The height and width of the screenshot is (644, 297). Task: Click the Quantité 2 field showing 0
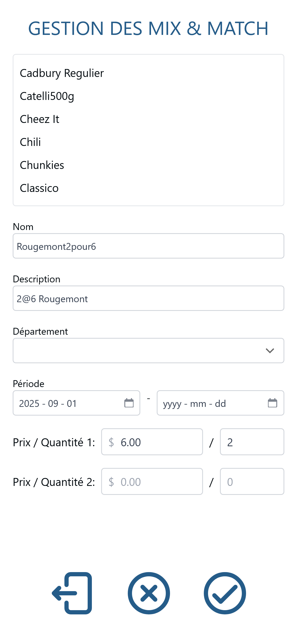252,481
